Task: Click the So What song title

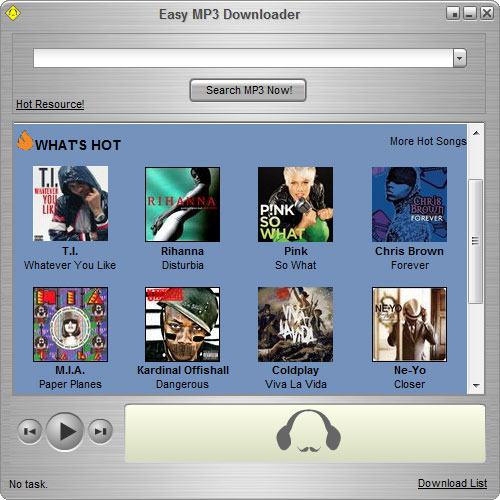Action: coord(296,265)
